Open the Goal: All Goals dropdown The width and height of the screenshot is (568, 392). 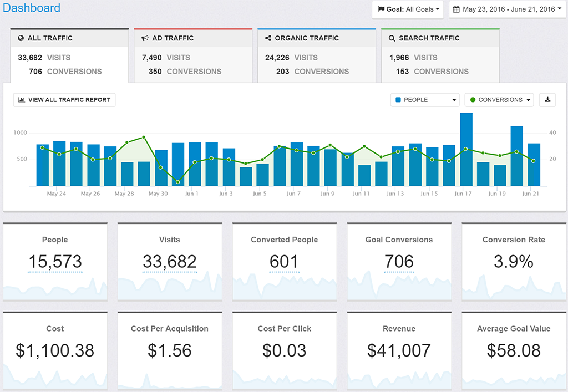[408, 9]
